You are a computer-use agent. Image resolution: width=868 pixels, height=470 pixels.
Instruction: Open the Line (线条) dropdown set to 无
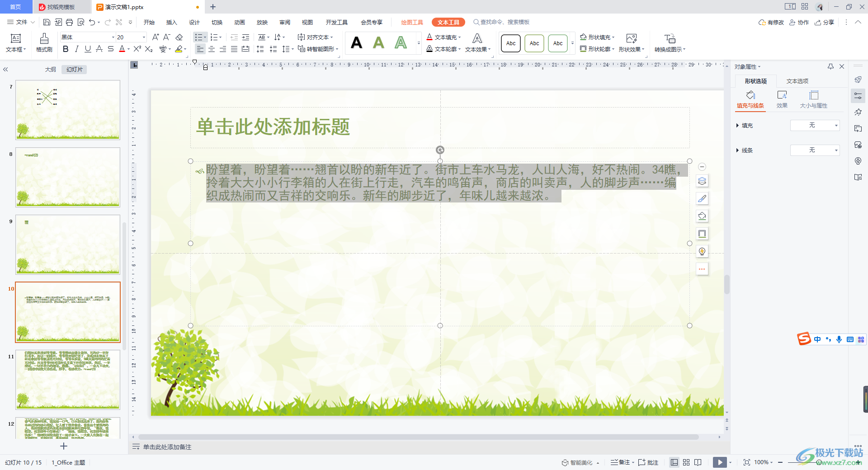pyautogui.click(x=815, y=150)
